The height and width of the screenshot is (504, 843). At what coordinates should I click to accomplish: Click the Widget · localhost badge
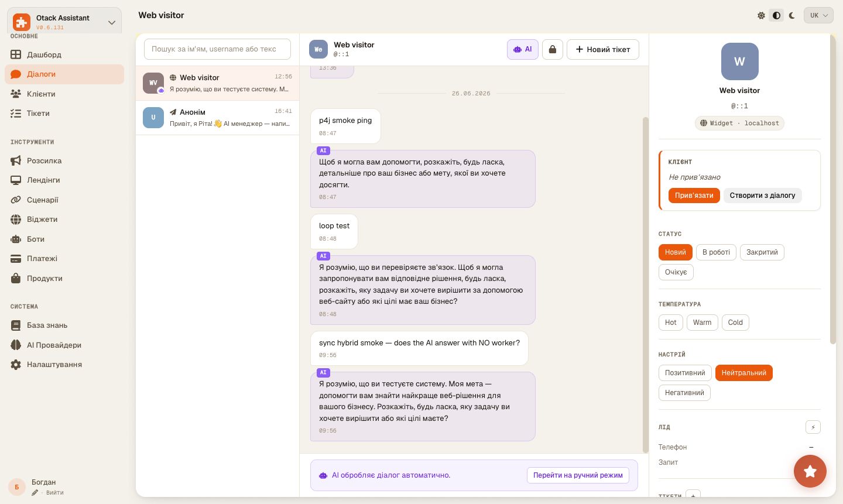740,124
